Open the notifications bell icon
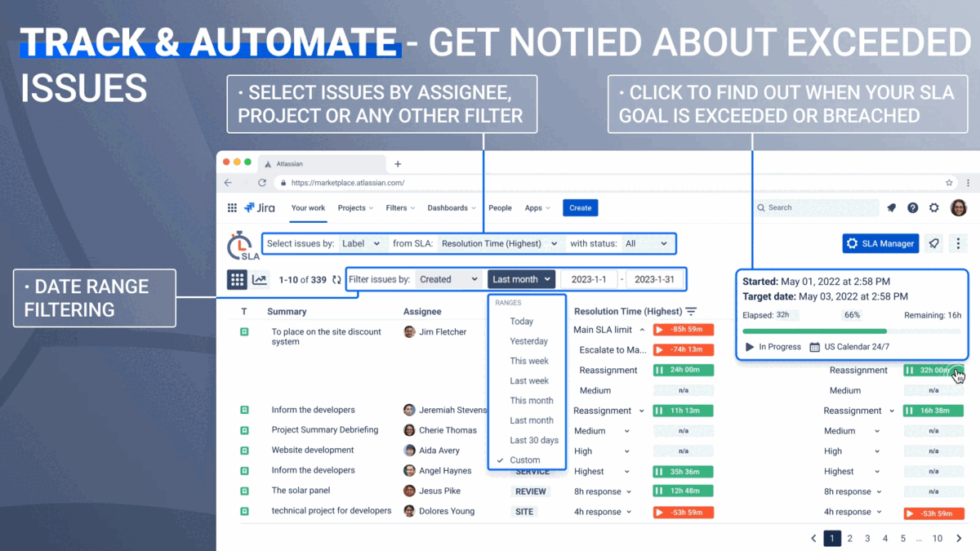 [891, 207]
